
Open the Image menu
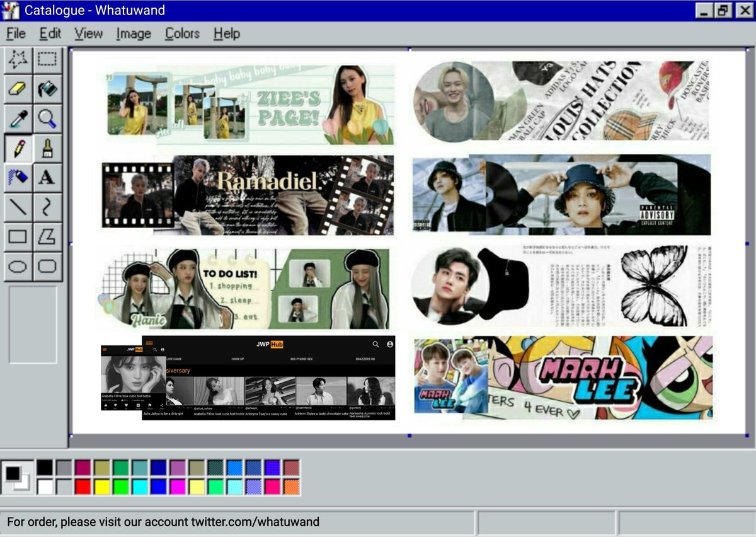[132, 34]
